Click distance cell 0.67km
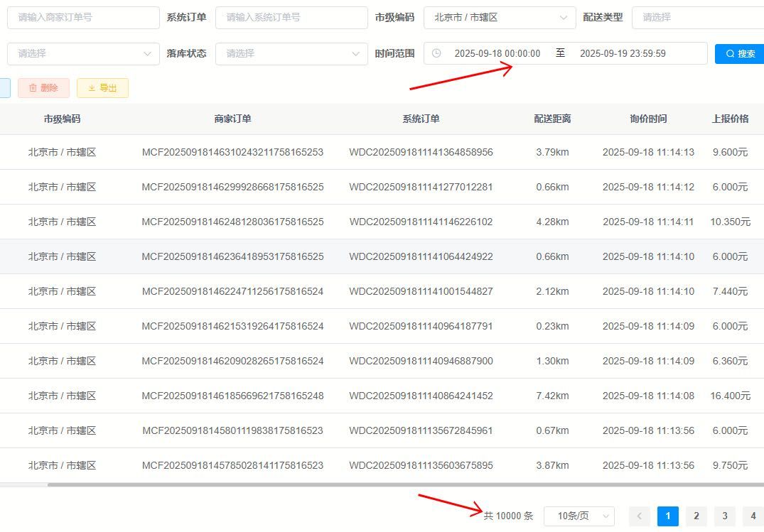764x532 pixels. tap(552, 431)
